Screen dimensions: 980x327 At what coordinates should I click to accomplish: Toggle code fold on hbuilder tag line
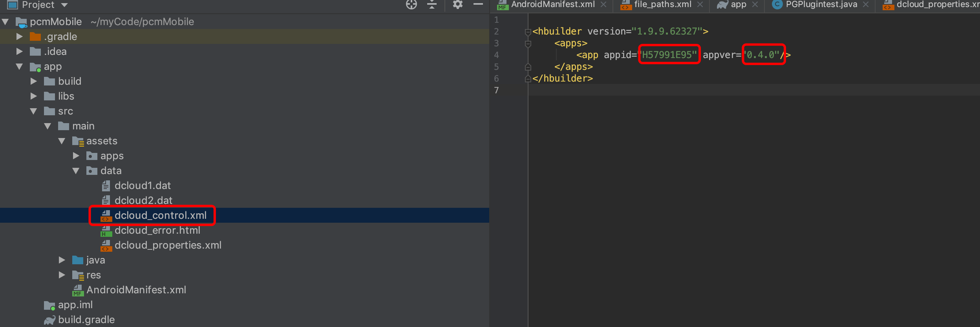tap(528, 32)
